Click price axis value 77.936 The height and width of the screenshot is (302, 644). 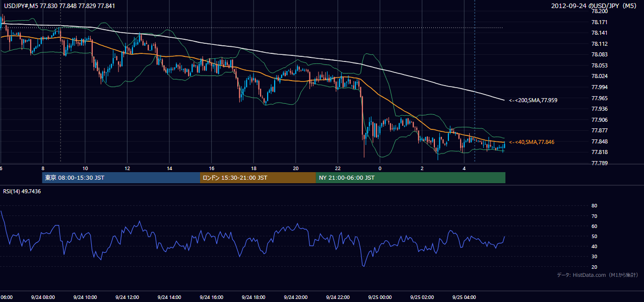599,109
